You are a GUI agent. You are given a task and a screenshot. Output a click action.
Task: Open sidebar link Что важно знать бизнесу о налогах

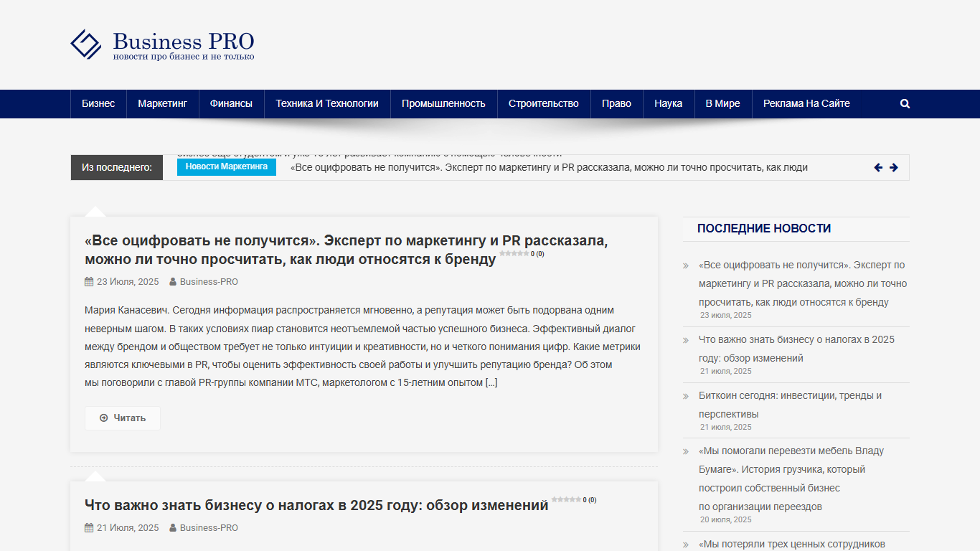(x=796, y=349)
